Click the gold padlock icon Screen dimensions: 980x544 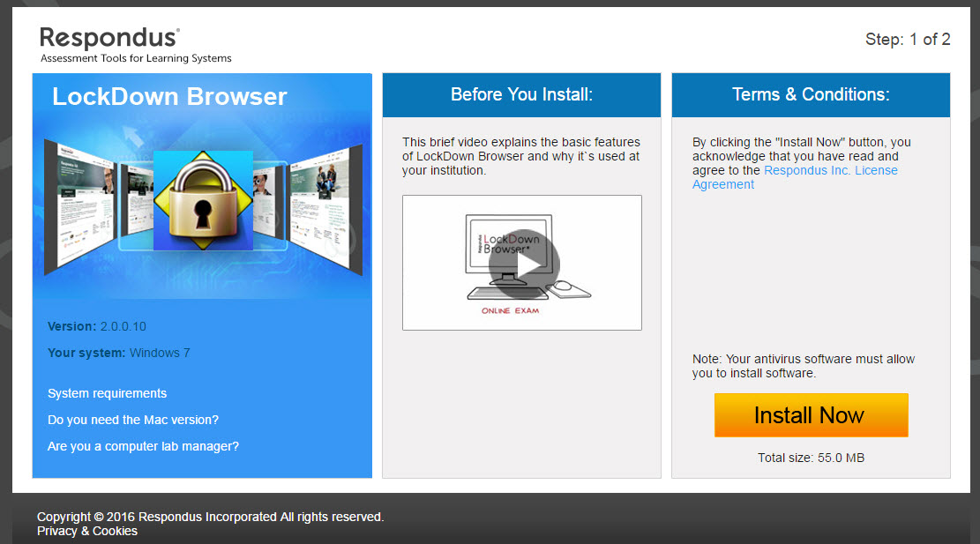203,200
